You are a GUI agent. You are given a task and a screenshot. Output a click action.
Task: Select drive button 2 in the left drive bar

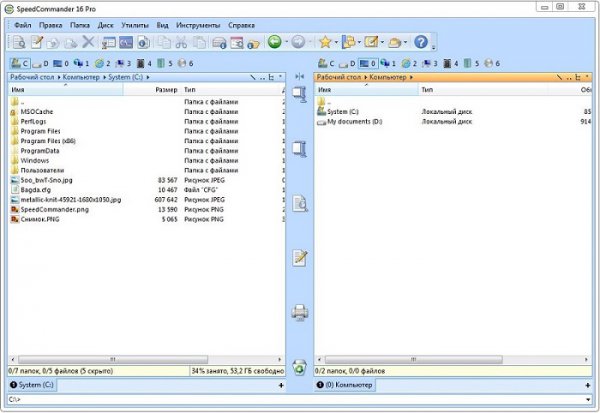pyautogui.click(x=102, y=63)
